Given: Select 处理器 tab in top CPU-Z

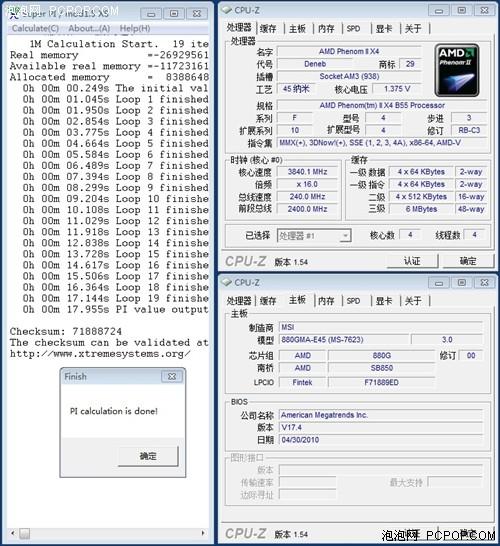Looking at the screenshot, I should pyautogui.click(x=239, y=28).
